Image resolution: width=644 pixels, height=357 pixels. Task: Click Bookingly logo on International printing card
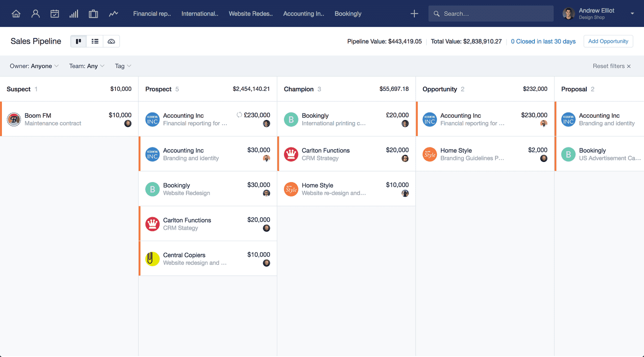click(x=291, y=119)
